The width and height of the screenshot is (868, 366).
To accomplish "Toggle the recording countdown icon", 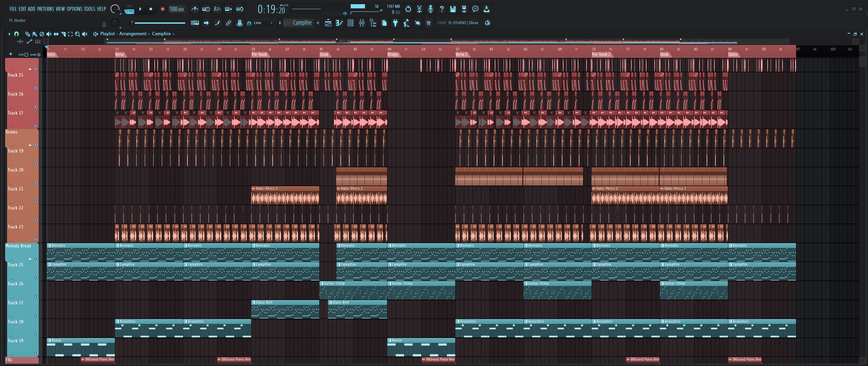I will click(x=217, y=9).
